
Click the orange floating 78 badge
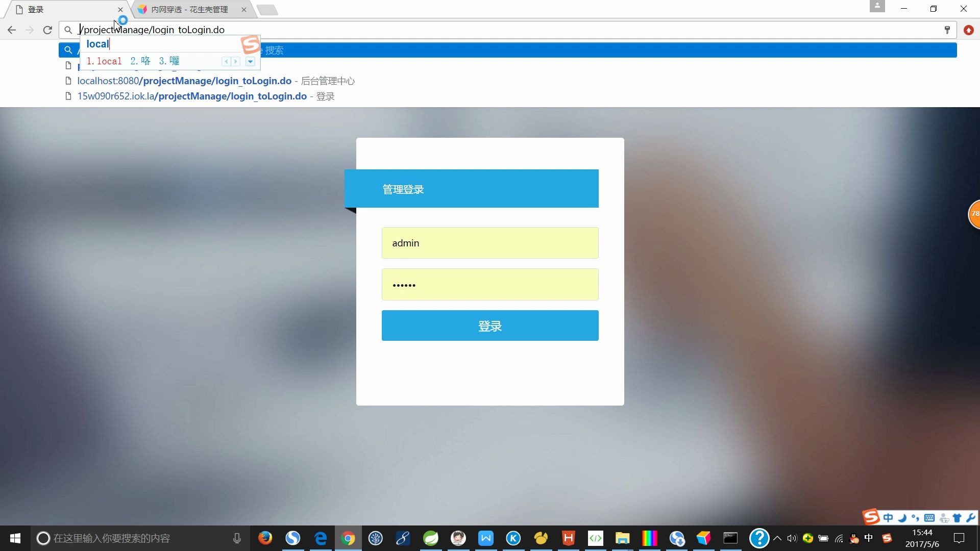click(974, 214)
